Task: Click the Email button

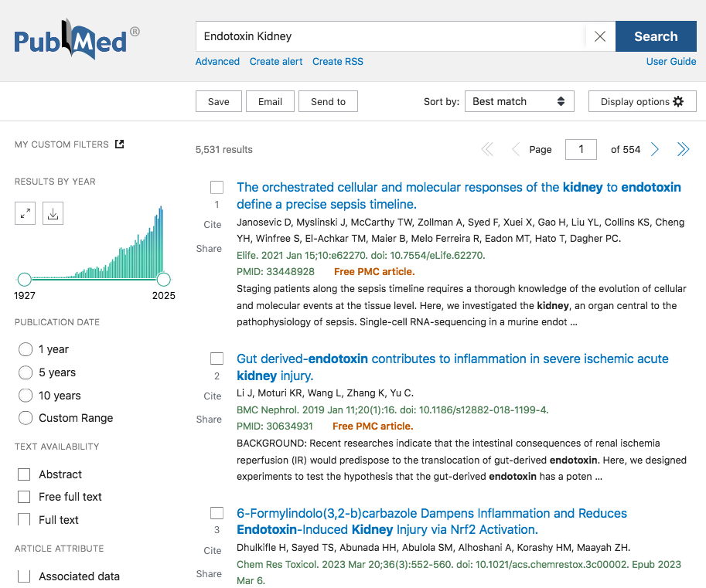Action: (x=270, y=102)
